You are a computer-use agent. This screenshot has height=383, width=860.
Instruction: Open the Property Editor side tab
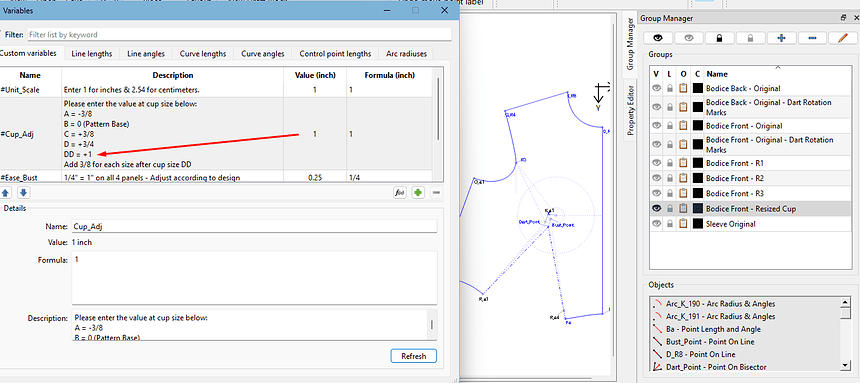(630, 110)
